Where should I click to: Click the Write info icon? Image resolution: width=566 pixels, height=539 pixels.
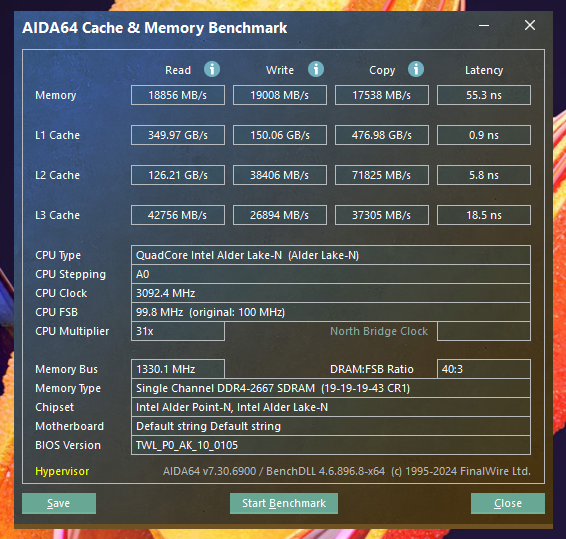pos(316,69)
